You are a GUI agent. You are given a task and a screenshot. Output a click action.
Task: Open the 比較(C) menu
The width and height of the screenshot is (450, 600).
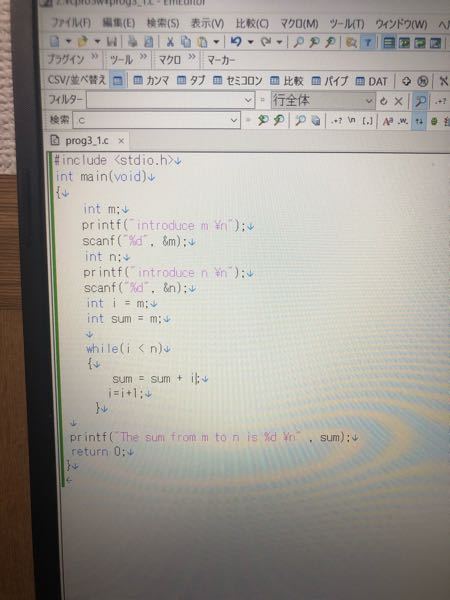[252, 24]
